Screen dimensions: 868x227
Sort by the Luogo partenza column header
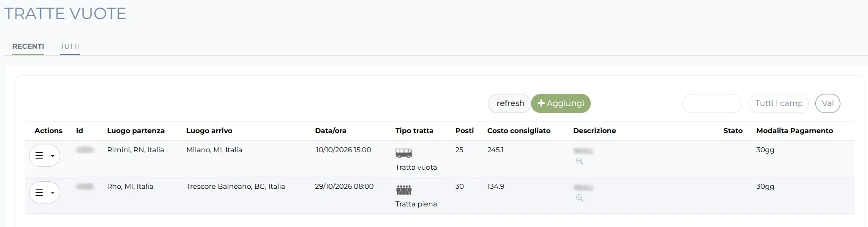click(136, 131)
